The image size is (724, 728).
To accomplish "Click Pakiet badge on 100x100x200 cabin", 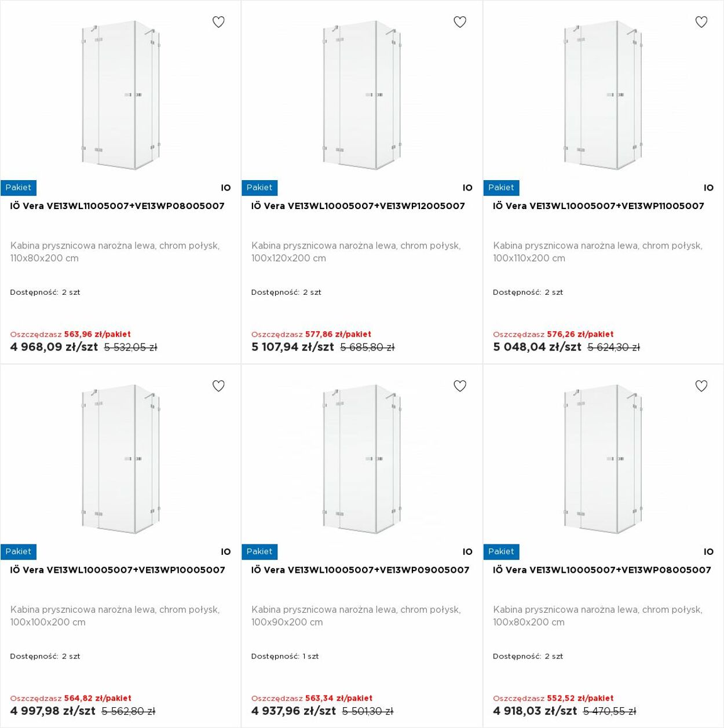I will pos(18,552).
